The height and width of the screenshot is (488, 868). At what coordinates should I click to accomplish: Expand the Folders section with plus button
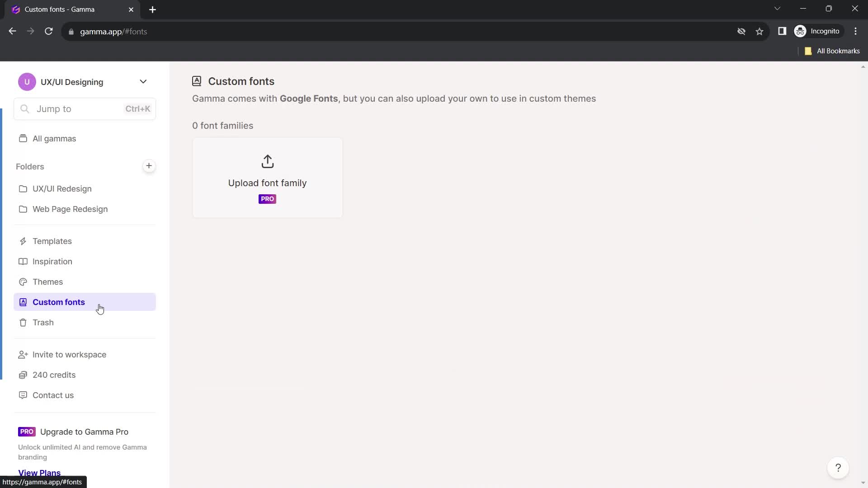[x=149, y=166]
